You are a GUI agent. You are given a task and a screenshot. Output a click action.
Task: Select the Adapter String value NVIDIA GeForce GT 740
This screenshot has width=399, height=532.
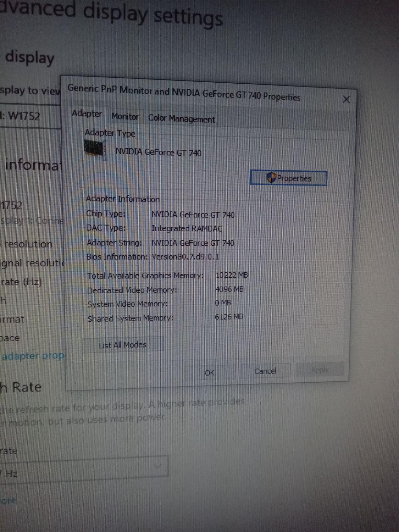point(193,243)
